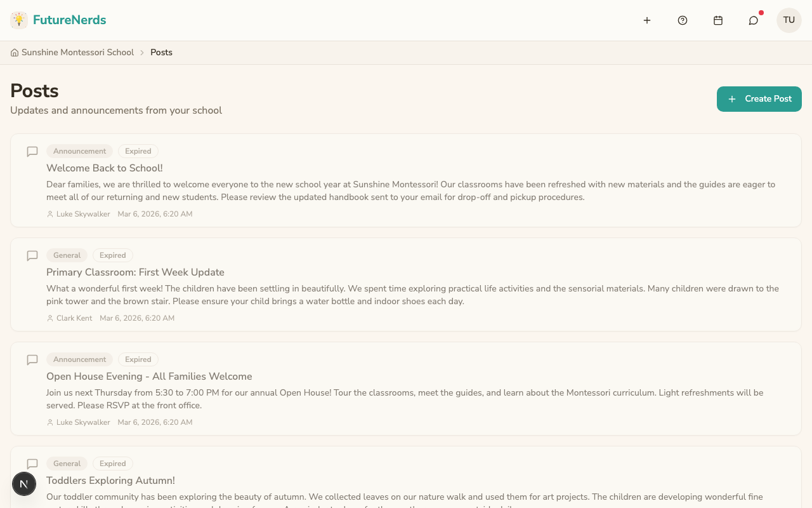Screen dimensions: 812x508
Task: Click Luke Skywalker author name
Action: click(x=83, y=214)
